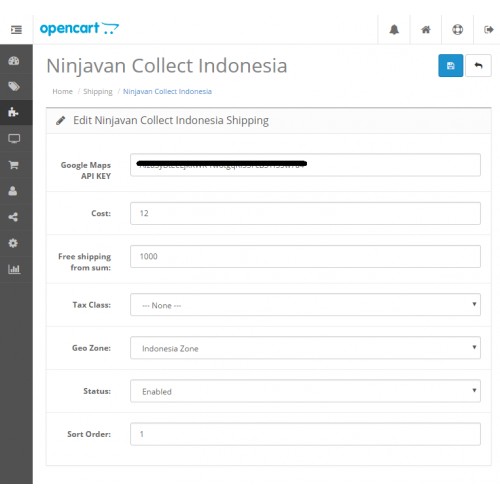Click the Tax Class: label
Image resolution: width=500 pixels, height=500 pixels.
coord(92,305)
